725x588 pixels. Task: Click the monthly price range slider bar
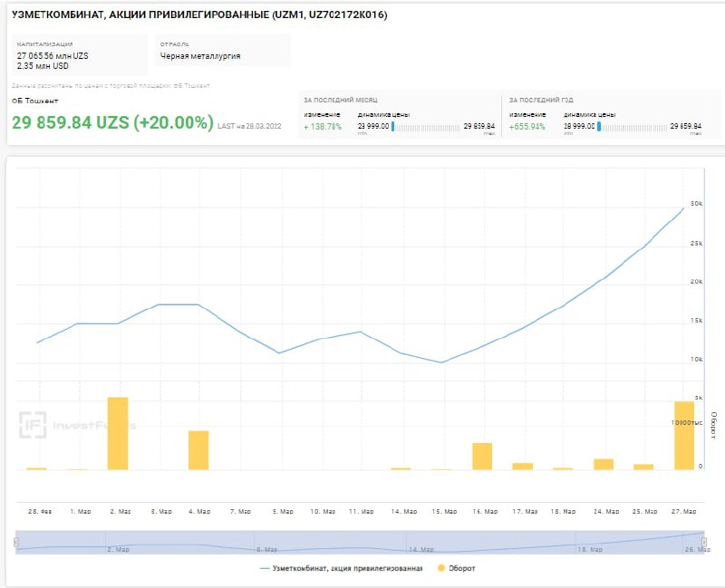[426, 127]
